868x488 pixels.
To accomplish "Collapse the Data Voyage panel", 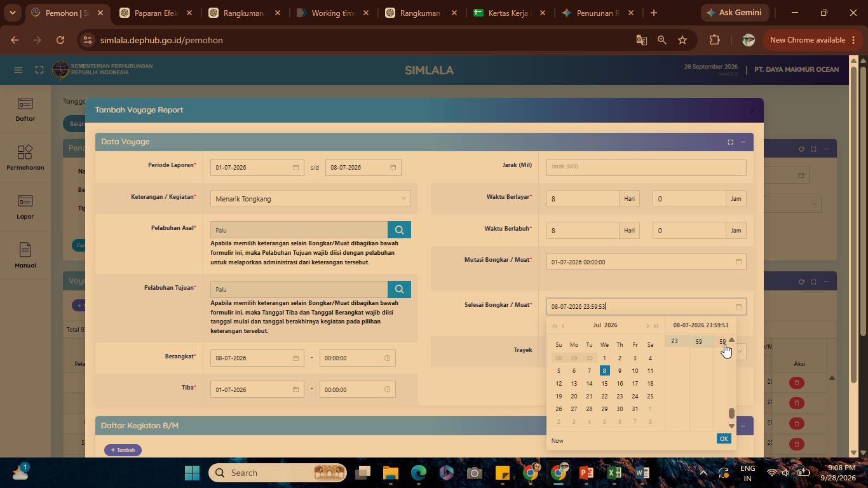I will click(743, 142).
